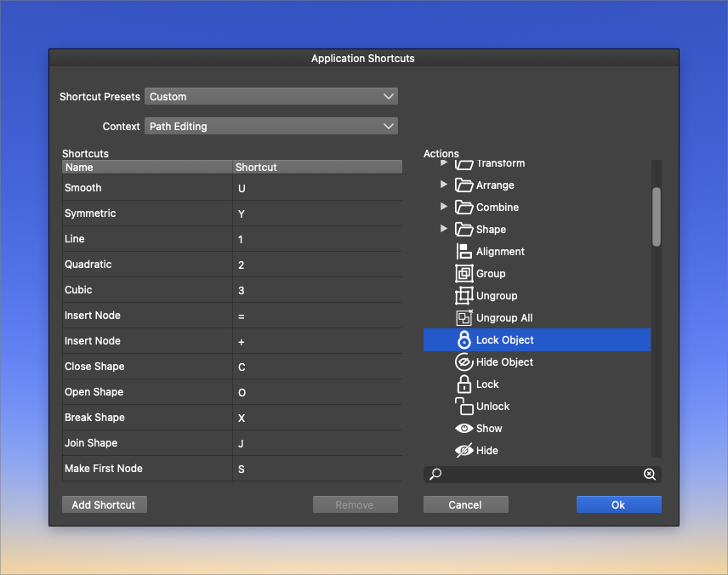
Task: Click the Ungroup All icon
Action: (464, 318)
